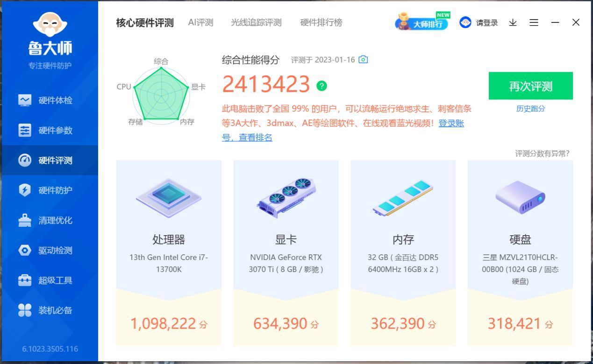Open the hamburger menu icon in title bar
The width and height of the screenshot is (593, 364).
(534, 22)
